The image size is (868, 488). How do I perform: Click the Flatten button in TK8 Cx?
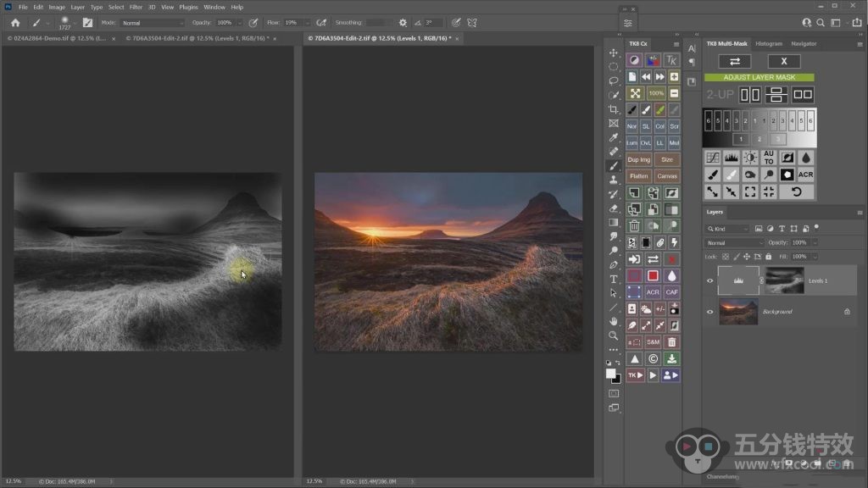(639, 176)
